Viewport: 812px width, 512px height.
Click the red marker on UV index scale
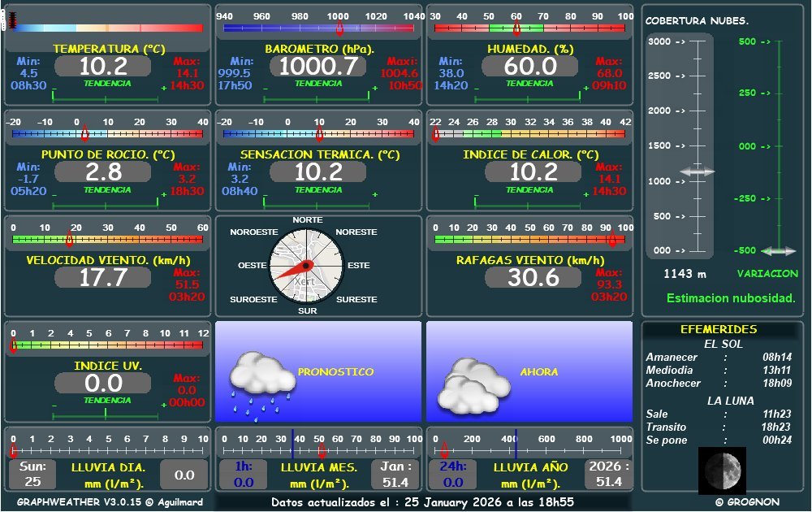13,345
